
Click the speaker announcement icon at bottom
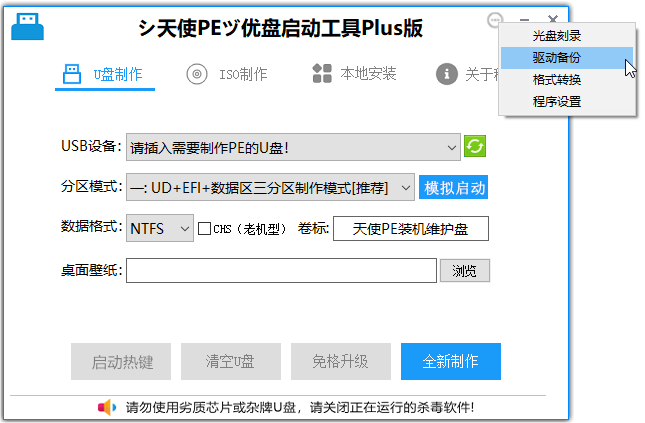pos(107,407)
